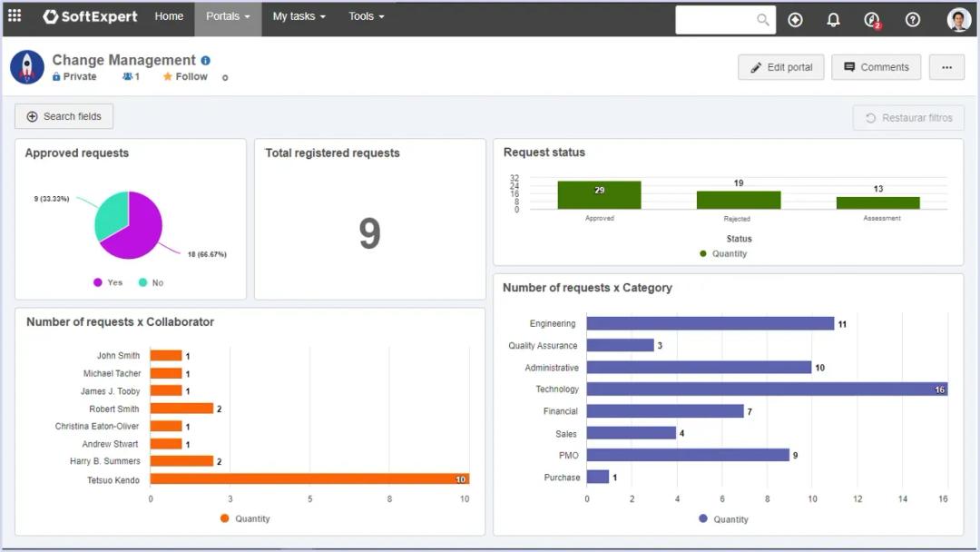
Task: Click the search input field in header
Action: point(717,19)
